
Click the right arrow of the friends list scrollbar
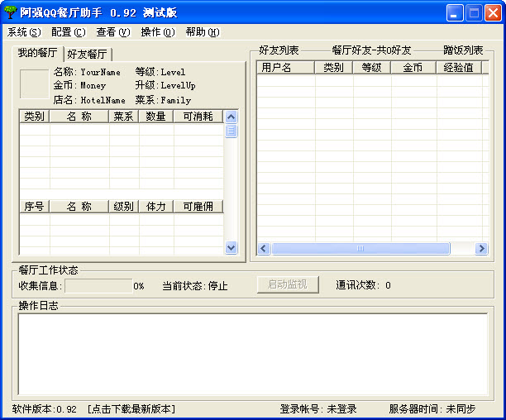[481, 249]
